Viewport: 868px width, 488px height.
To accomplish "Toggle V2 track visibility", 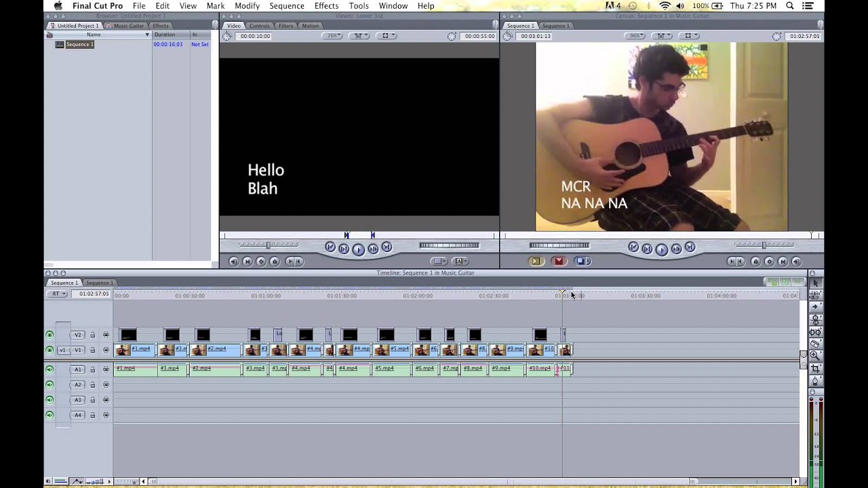I will click(50, 335).
